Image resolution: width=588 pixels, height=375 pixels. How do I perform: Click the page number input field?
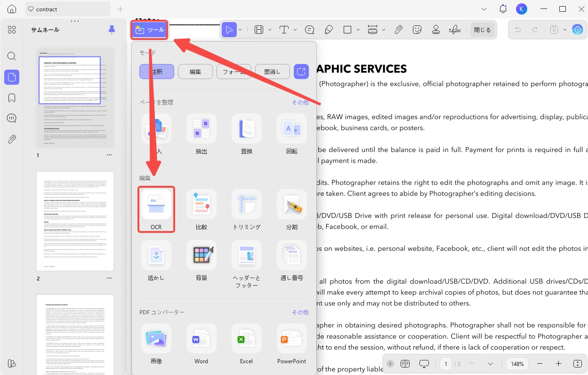[445, 364]
